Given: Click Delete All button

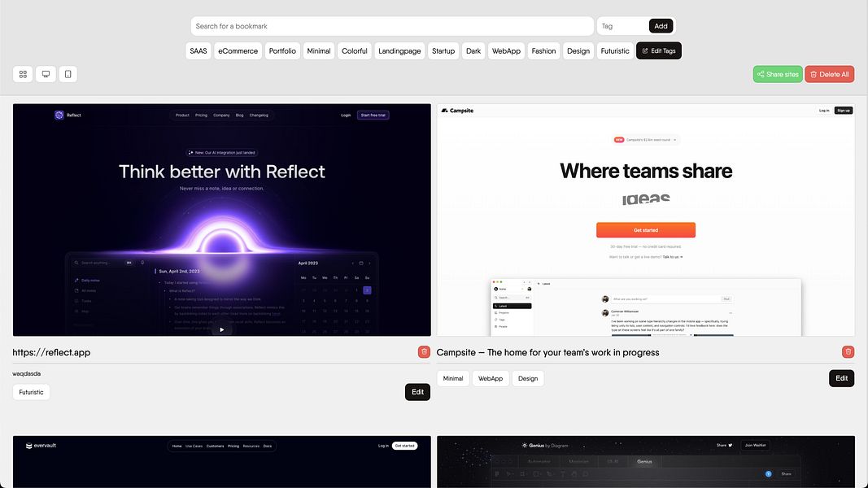Looking at the screenshot, I should (x=829, y=74).
